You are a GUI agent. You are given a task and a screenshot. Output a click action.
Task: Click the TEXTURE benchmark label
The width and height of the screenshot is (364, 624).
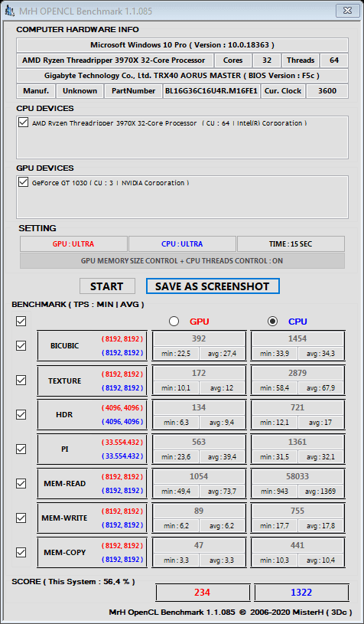[x=65, y=381]
